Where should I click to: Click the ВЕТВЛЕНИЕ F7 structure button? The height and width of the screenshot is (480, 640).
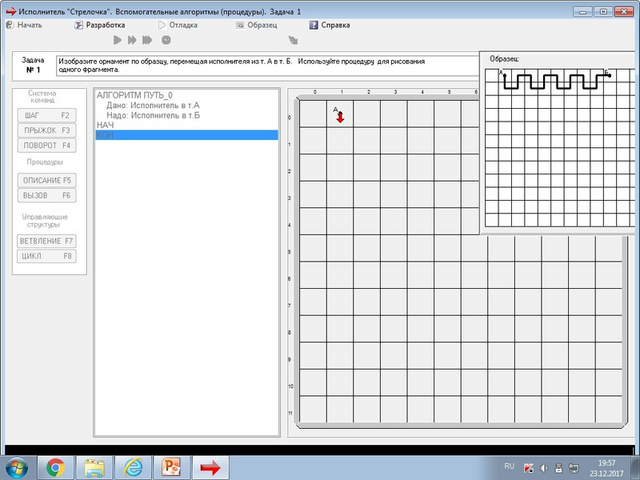click(x=47, y=241)
